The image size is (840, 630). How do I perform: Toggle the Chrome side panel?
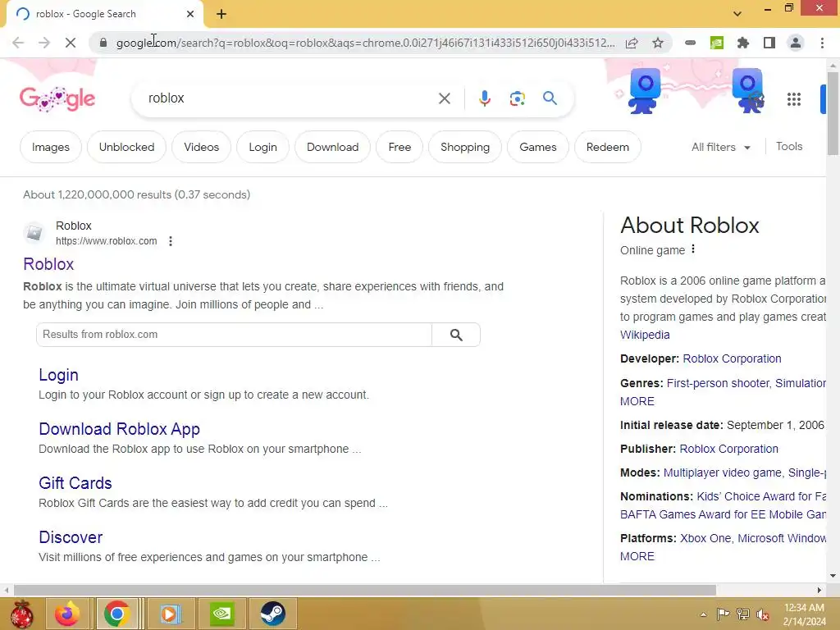pyautogui.click(x=769, y=43)
